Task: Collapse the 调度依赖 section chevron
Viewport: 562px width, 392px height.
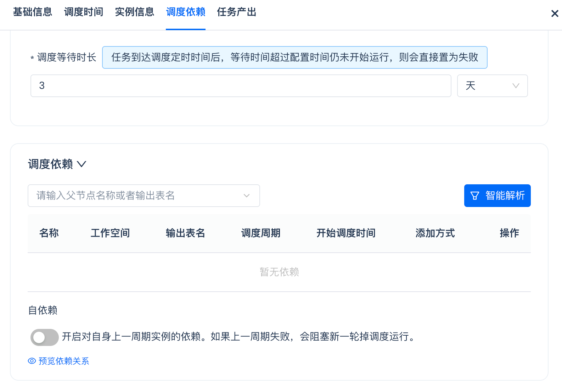Action: pyautogui.click(x=82, y=164)
